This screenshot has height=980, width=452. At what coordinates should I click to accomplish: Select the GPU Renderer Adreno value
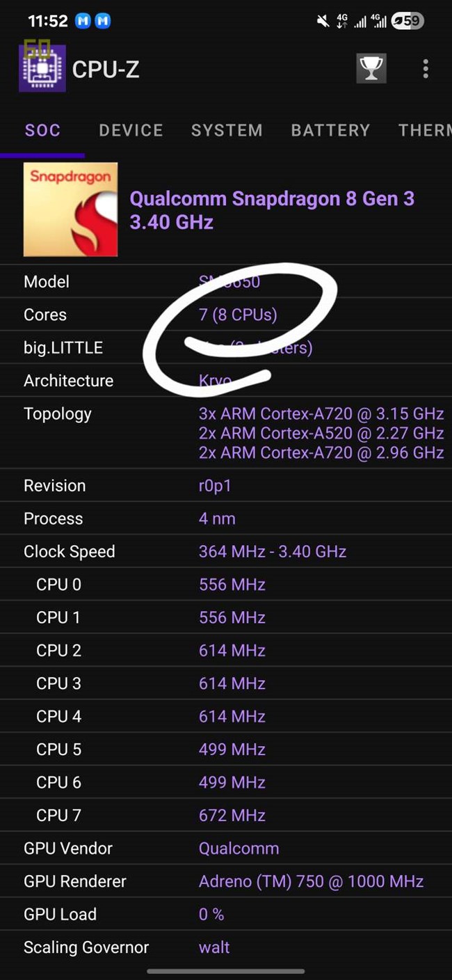click(x=311, y=881)
